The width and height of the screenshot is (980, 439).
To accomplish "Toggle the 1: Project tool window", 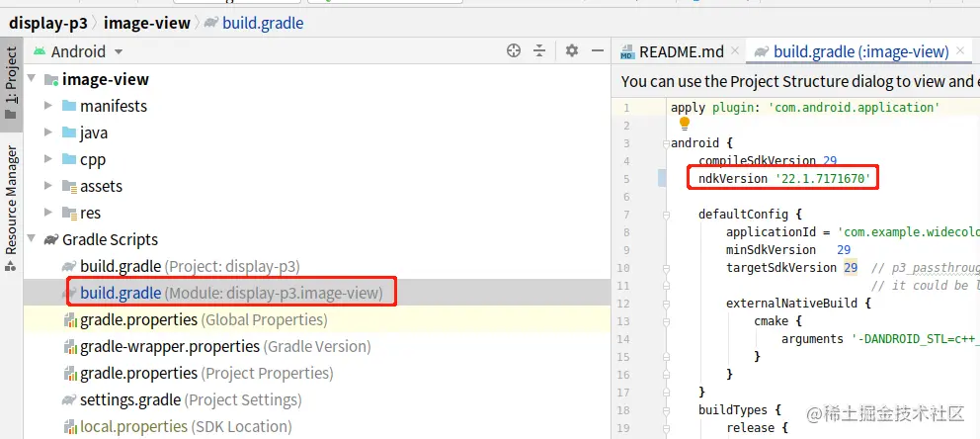I will coord(11,82).
